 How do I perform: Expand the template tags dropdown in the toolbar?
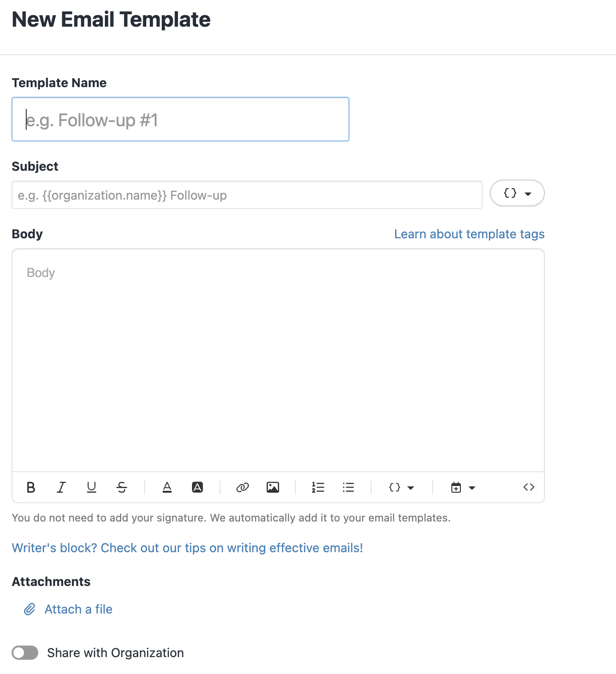(400, 487)
